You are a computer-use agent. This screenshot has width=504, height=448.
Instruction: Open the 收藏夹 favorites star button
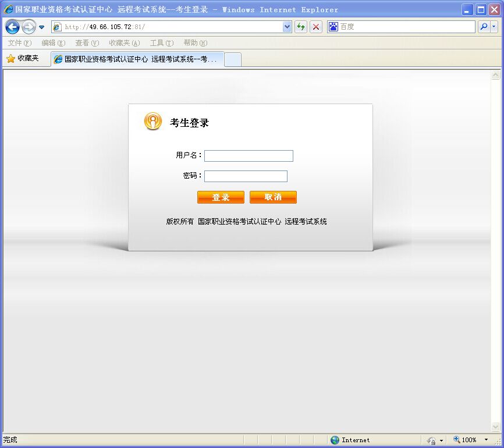23,58
